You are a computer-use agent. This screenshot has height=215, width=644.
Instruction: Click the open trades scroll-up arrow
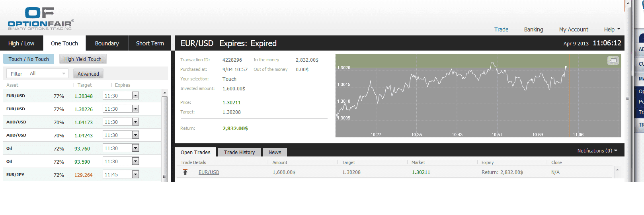click(x=617, y=170)
